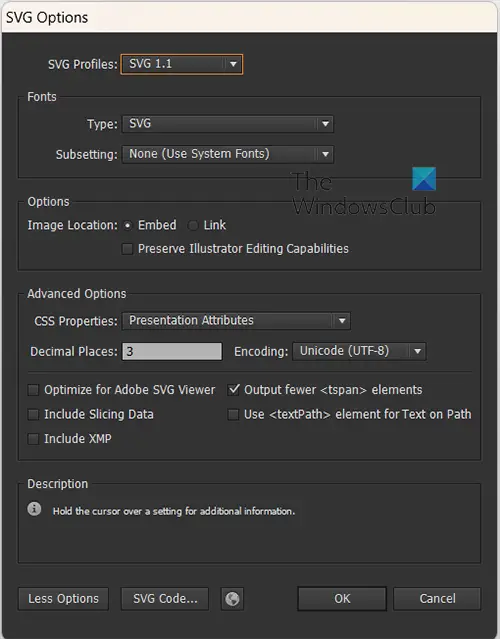This screenshot has height=639, width=500.
Task: Enable Include Slicing Data checkbox
Action: point(33,414)
